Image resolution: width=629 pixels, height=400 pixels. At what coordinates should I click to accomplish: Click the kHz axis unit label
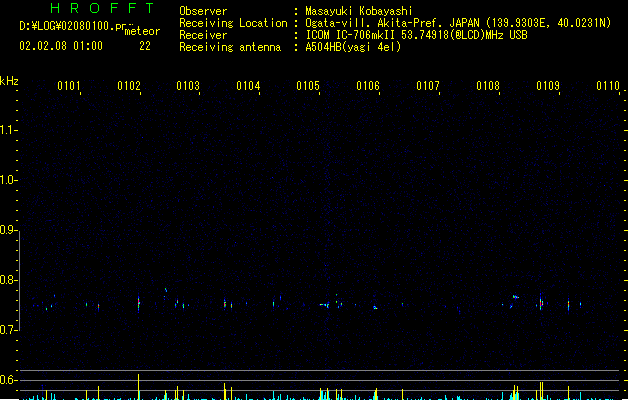click(x=9, y=81)
